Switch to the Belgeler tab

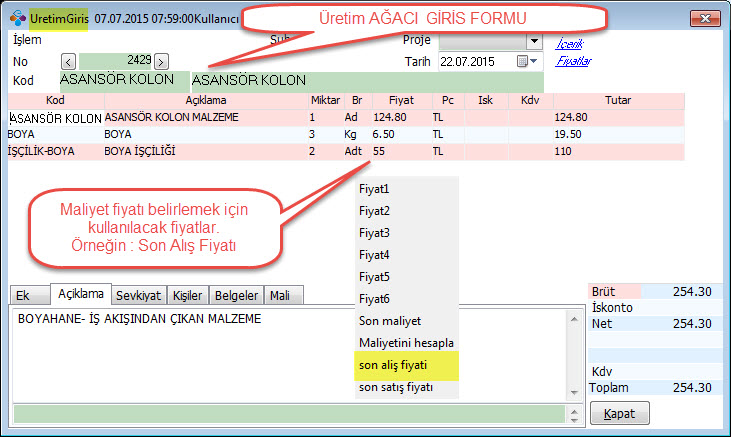tap(236, 295)
